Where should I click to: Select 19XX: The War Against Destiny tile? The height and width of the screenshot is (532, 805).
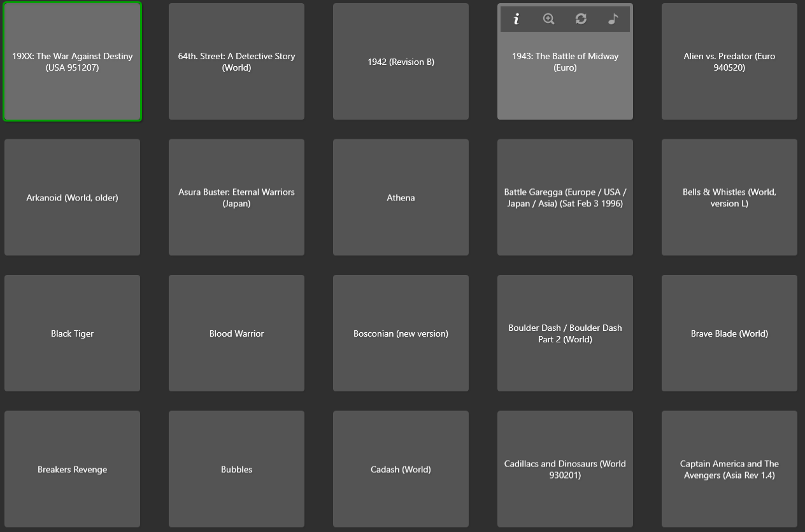73,62
